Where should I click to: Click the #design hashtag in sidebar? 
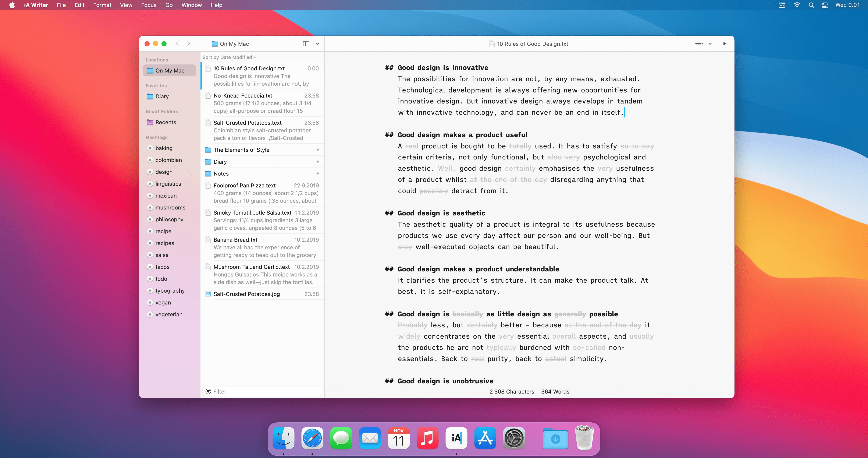(x=163, y=171)
